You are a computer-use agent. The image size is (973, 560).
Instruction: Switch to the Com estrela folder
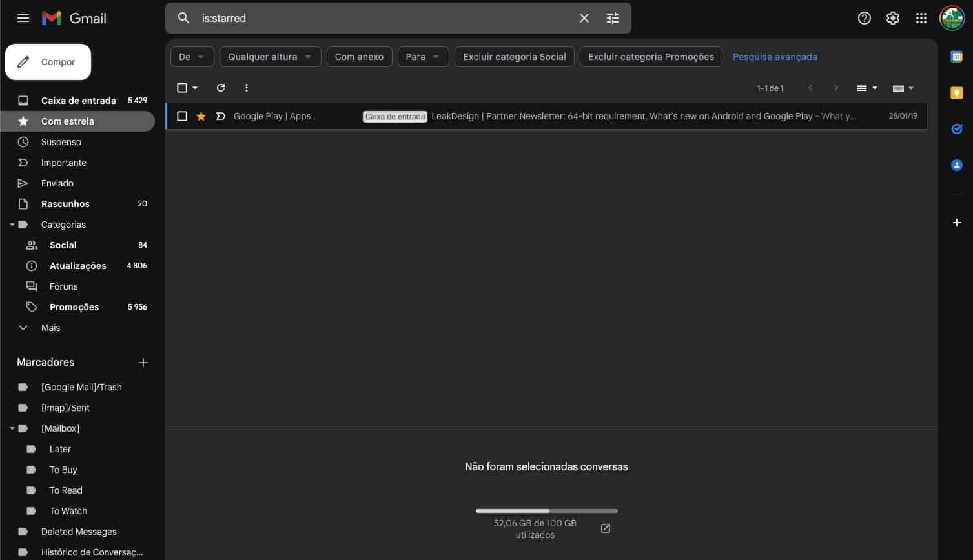click(68, 121)
